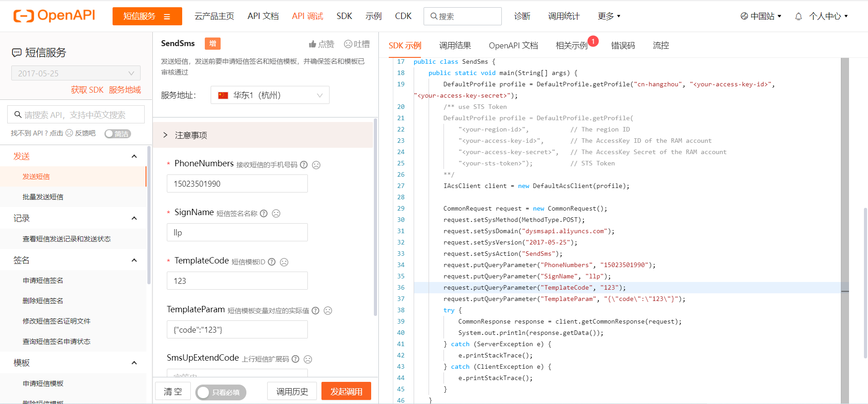Viewport: 868px width, 404px height.
Task: Click feedback face icon beside SignName
Action: click(276, 213)
